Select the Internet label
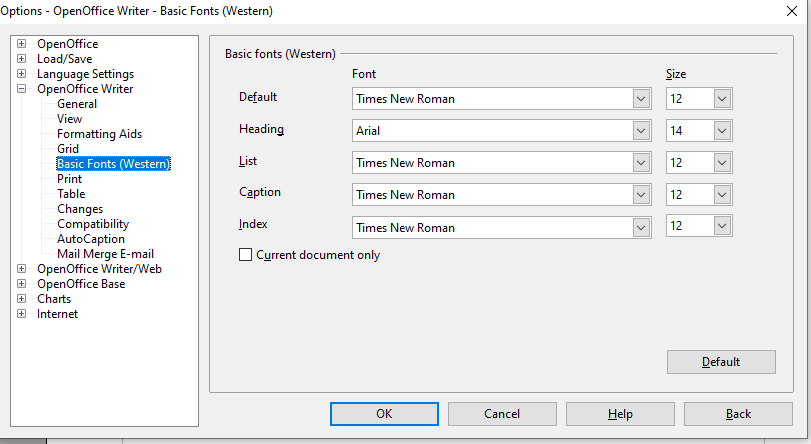The height and width of the screenshot is (444, 811). 57,314
